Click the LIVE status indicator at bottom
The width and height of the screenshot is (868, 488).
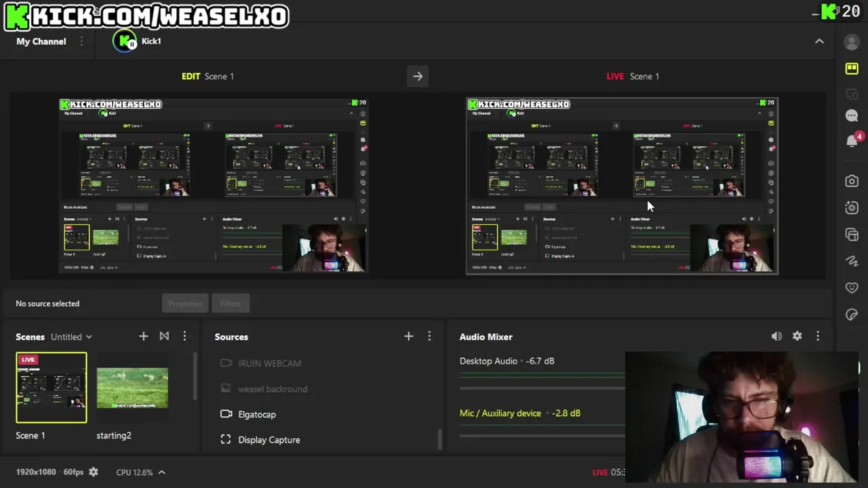coord(600,472)
